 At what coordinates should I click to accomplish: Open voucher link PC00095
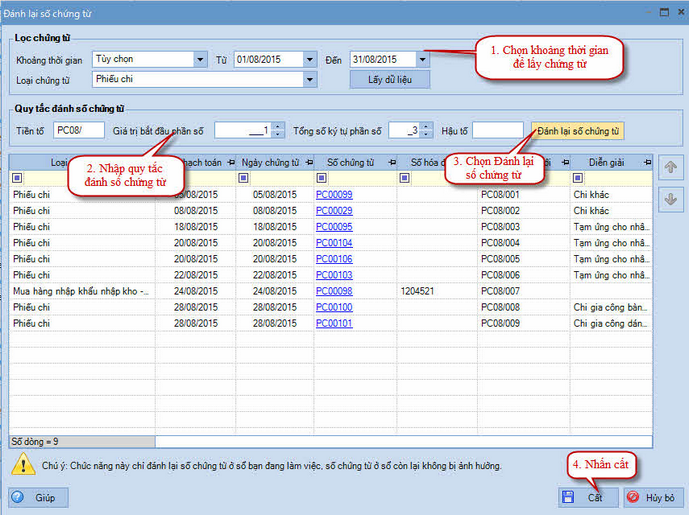334,227
